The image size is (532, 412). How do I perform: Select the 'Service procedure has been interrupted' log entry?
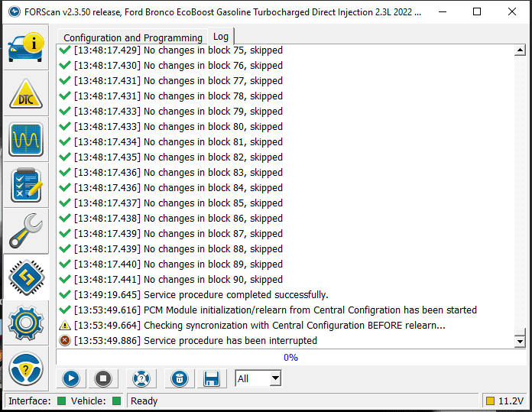tap(229, 340)
